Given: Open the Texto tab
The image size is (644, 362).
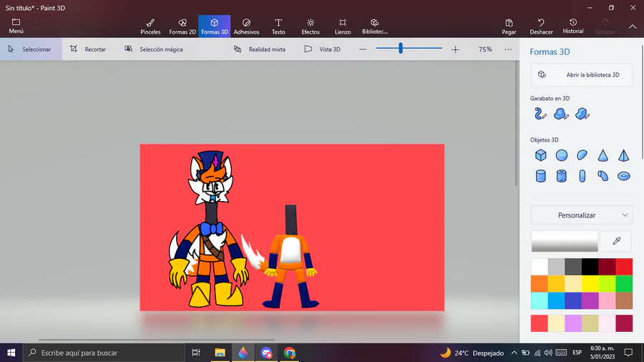Looking at the screenshot, I should tap(278, 26).
